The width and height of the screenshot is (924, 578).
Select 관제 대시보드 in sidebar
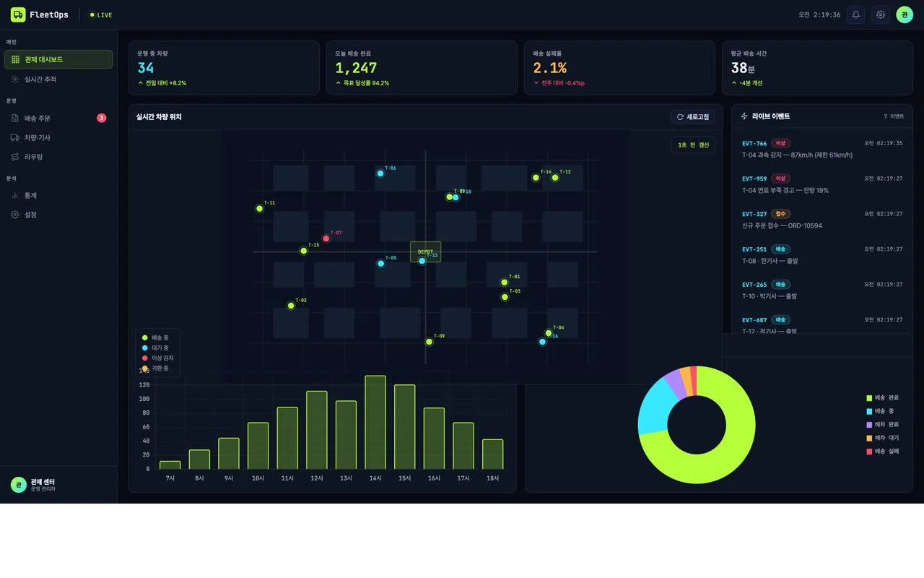pyautogui.click(x=58, y=59)
